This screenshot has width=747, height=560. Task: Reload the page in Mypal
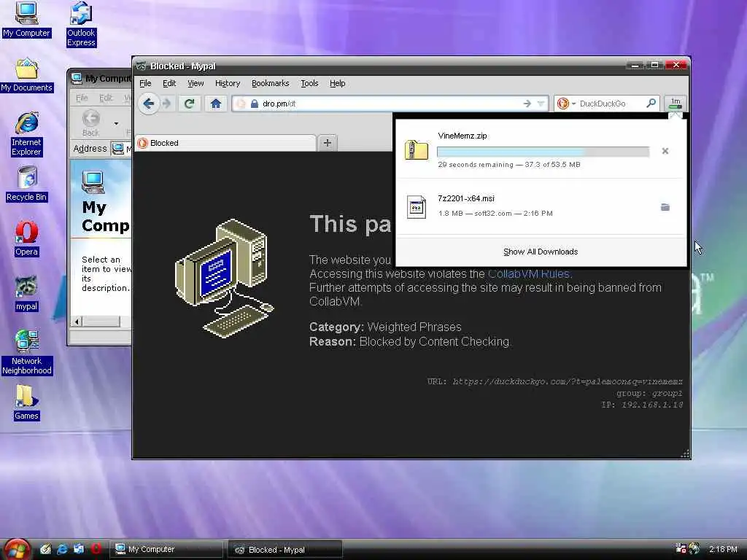point(189,104)
